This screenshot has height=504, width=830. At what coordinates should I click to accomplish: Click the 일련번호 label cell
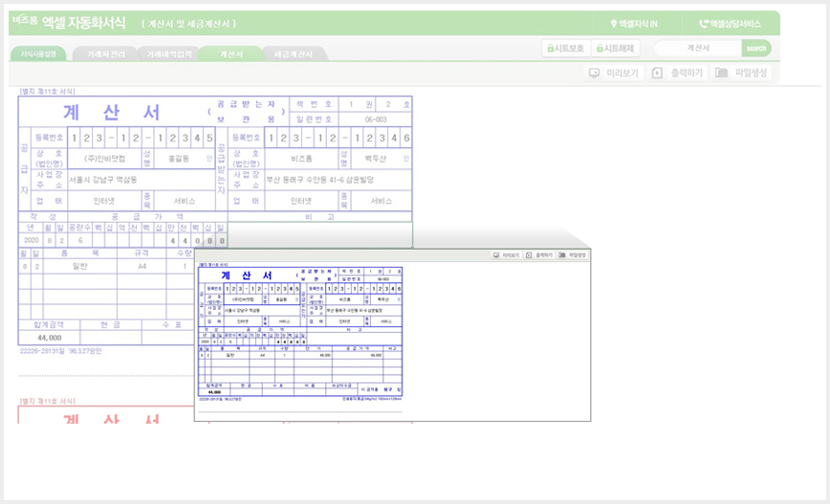[x=314, y=120]
